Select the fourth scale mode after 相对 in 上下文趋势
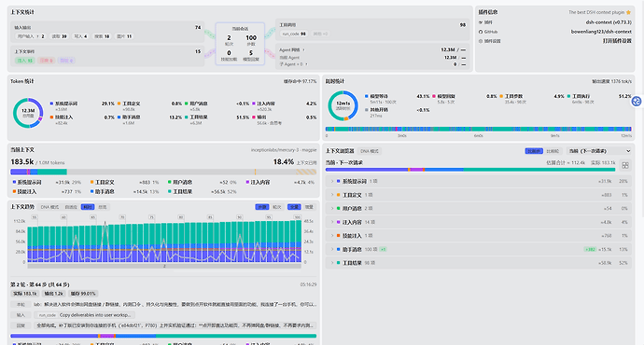The image size is (644, 345). 103,207
